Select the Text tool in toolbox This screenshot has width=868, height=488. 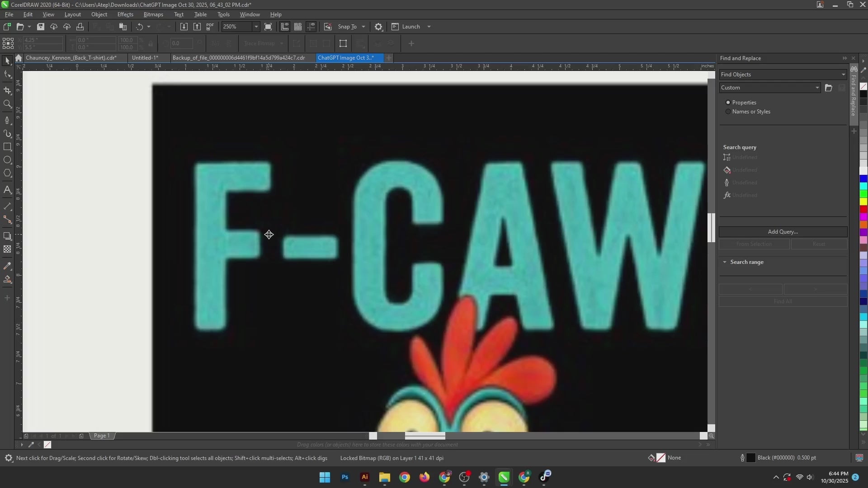point(7,190)
